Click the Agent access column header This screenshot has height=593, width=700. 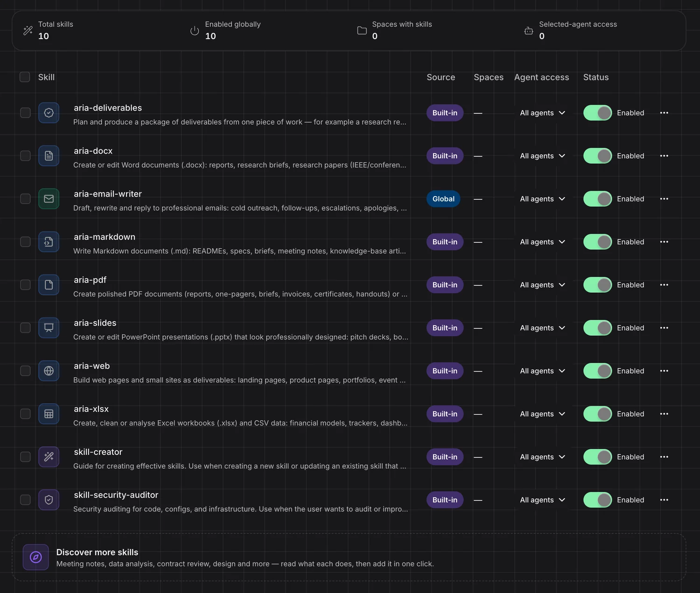(x=541, y=77)
